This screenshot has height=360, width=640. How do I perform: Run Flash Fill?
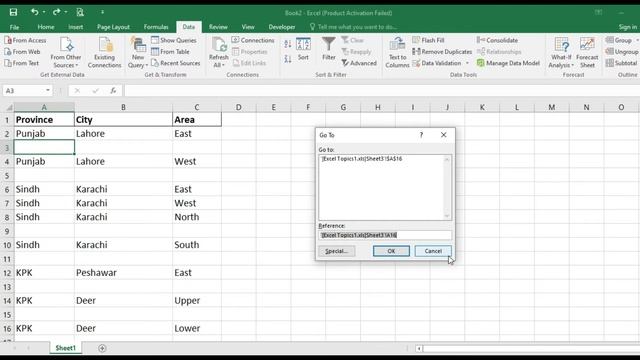click(428, 40)
